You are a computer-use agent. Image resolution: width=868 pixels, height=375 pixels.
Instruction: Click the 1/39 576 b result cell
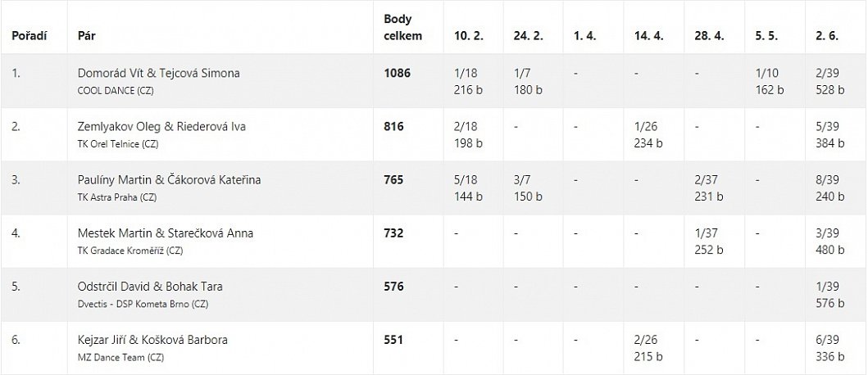click(x=829, y=295)
